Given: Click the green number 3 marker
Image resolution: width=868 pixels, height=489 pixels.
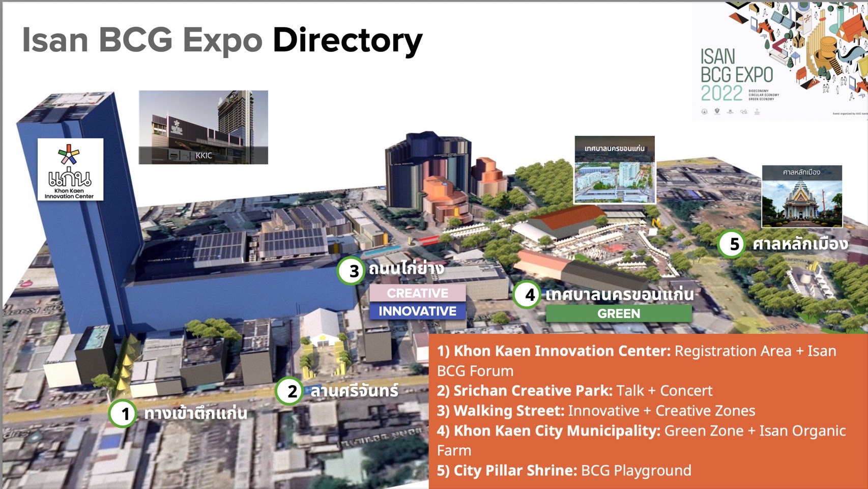Looking at the screenshot, I should (352, 271).
